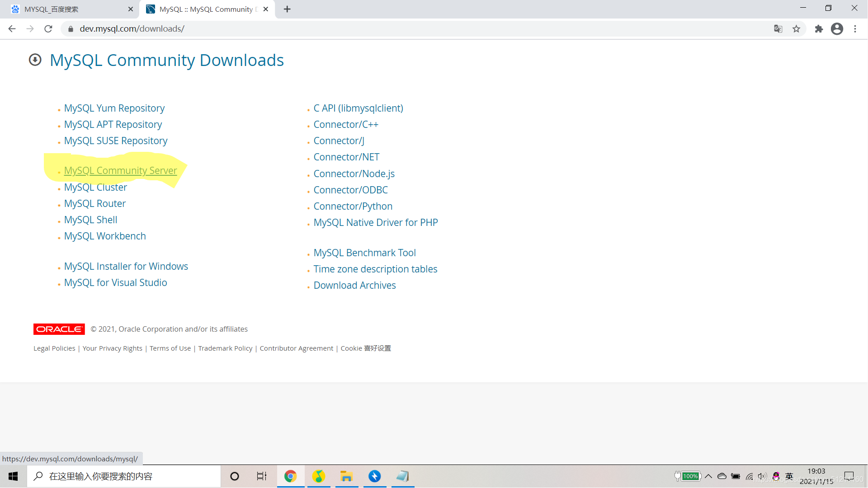Select the MySQL Community Downloads tab
Viewport: 868px width, 488px height.
click(x=206, y=9)
